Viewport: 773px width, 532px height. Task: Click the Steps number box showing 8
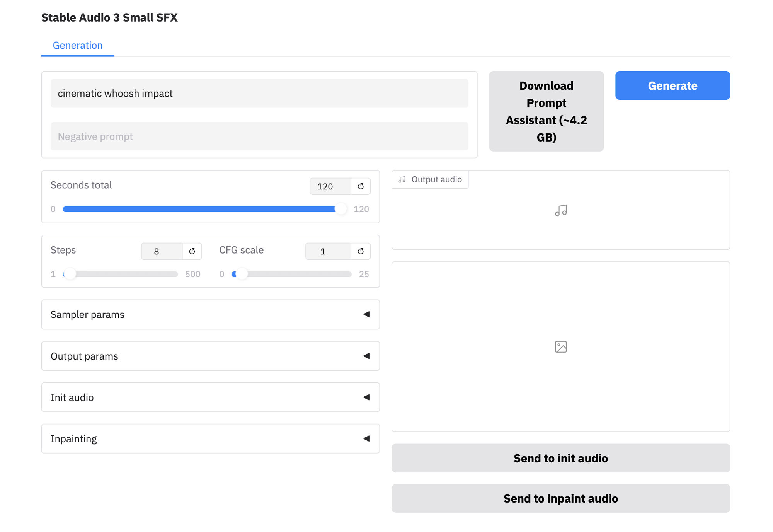coord(162,251)
